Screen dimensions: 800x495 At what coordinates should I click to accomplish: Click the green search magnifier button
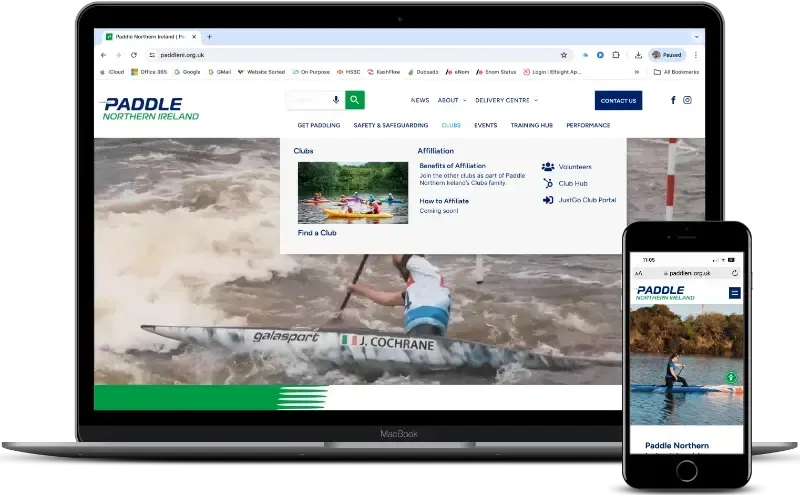pyautogui.click(x=355, y=100)
